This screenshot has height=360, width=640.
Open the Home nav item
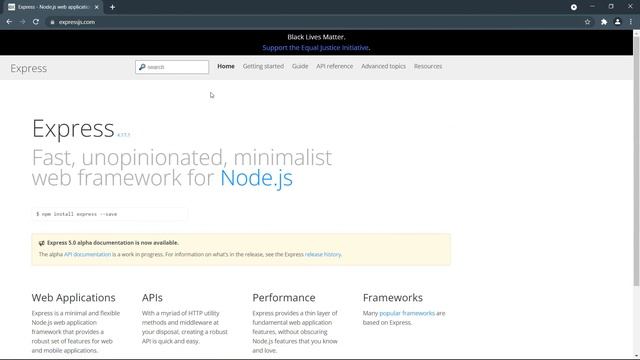pyautogui.click(x=226, y=66)
